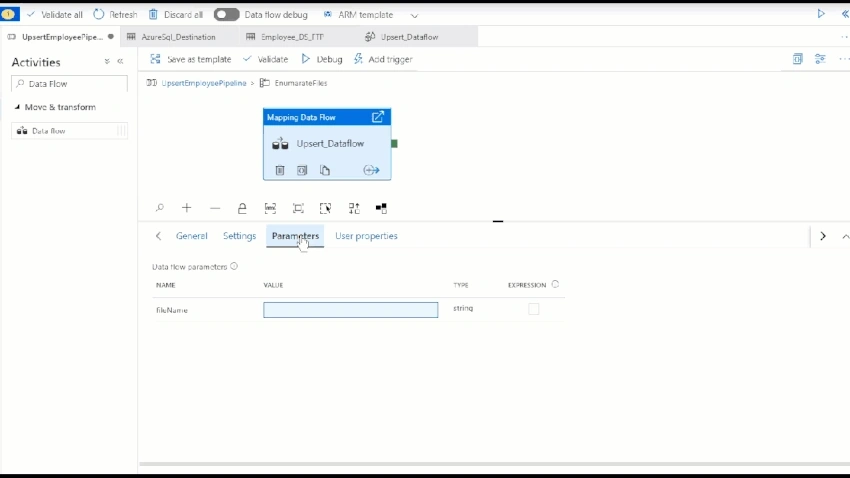Zoom out on the canvas
The height and width of the screenshot is (478, 850).
pyautogui.click(x=215, y=208)
